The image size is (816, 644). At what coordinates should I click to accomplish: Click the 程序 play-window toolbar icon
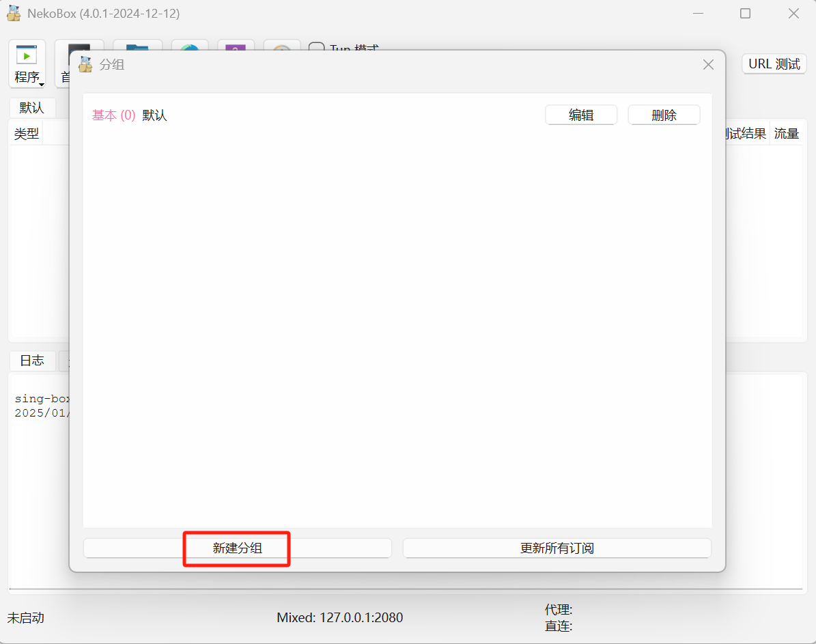(x=27, y=55)
